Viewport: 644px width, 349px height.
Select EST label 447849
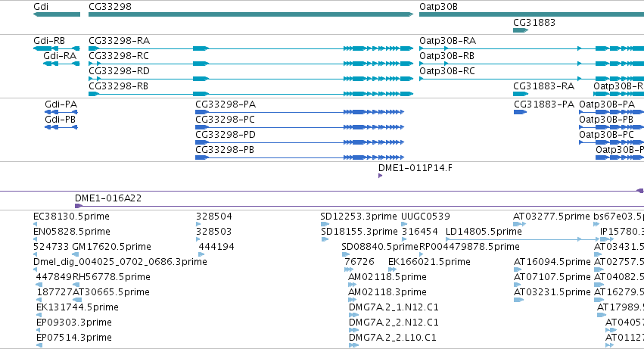coord(54,278)
